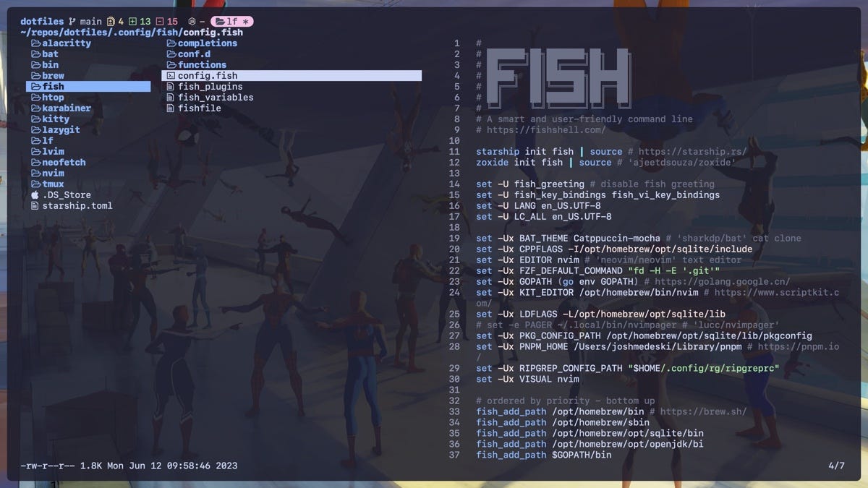Open the completions directory name
868x488 pixels.
(x=208, y=43)
